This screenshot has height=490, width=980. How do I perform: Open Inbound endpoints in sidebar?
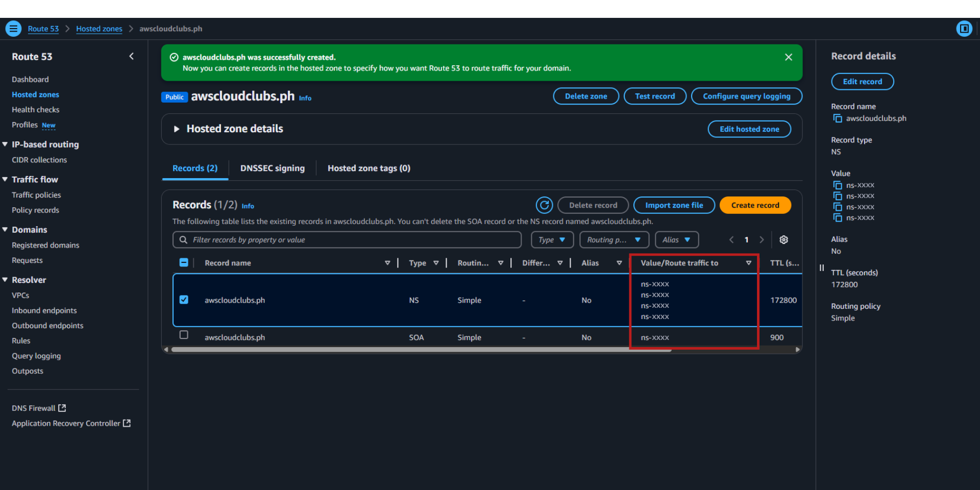tap(44, 311)
